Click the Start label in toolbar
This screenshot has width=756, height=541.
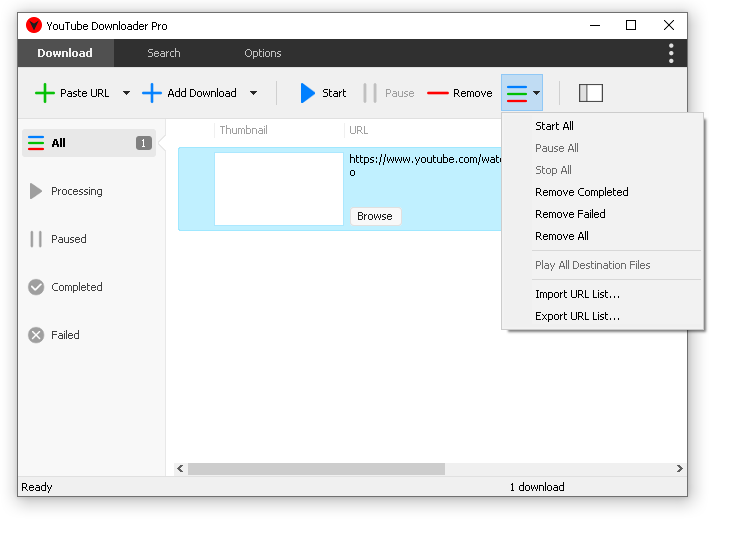pos(334,93)
